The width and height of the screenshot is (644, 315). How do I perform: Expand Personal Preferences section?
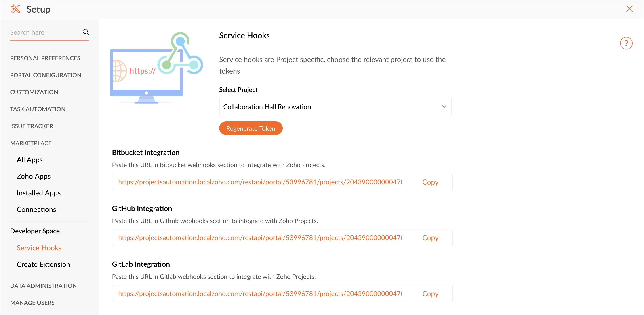coord(45,58)
